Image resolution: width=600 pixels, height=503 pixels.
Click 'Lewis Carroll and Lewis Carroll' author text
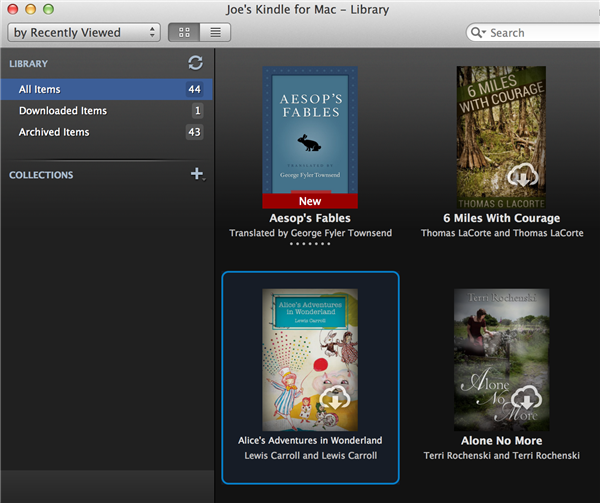[x=311, y=456]
